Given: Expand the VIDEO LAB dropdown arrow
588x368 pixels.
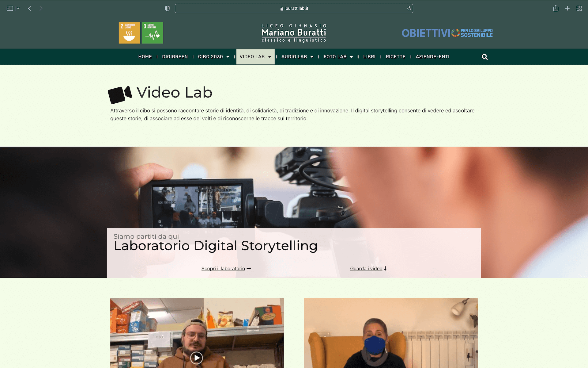Looking at the screenshot, I should pos(269,57).
